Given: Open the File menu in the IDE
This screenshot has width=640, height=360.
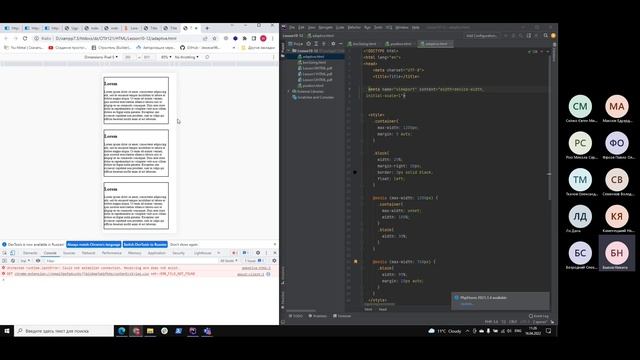Looking at the screenshot, I should click(292, 27).
